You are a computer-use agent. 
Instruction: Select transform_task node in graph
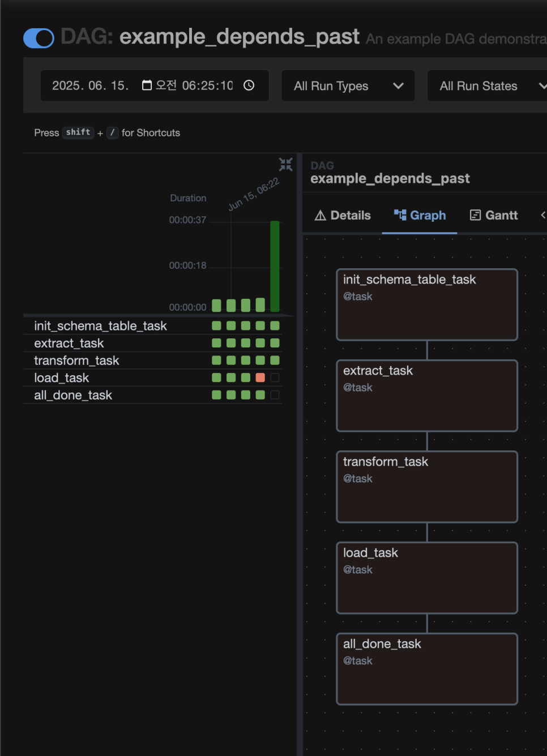[x=427, y=487]
